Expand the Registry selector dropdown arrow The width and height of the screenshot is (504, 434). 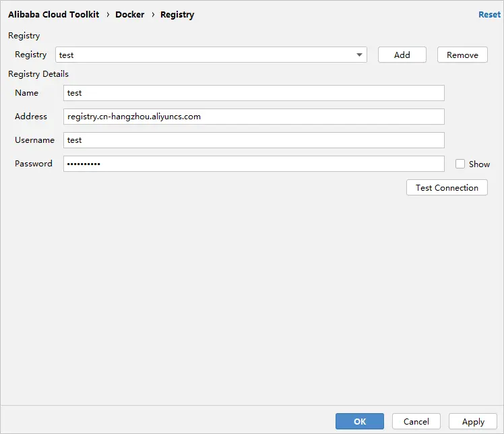point(360,55)
